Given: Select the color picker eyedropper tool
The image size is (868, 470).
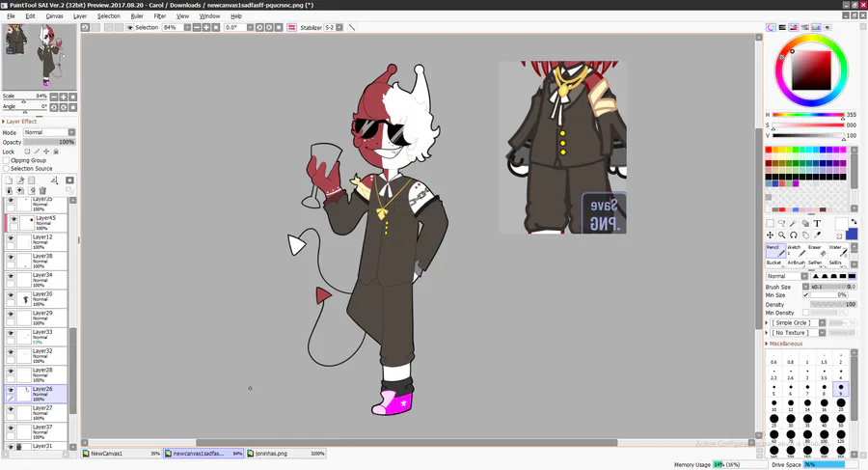Looking at the screenshot, I should coord(817,235).
